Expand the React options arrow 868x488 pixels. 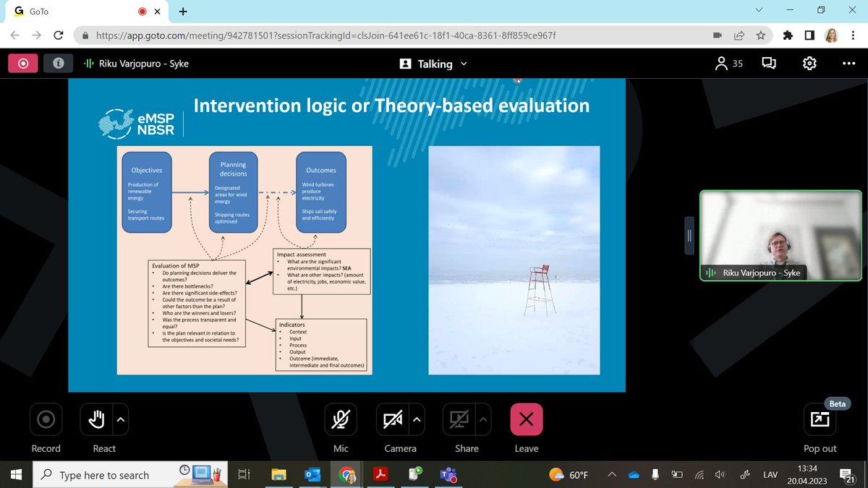[x=121, y=419]
